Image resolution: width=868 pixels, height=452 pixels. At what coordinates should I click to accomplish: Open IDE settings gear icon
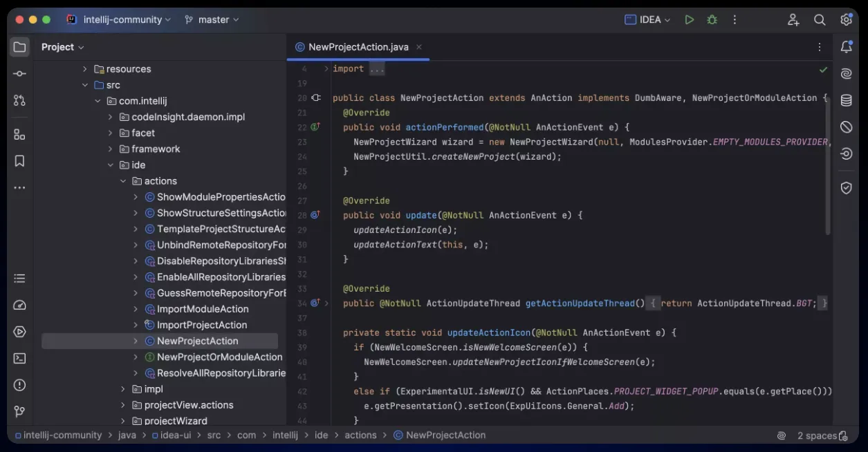click(846, 20)
